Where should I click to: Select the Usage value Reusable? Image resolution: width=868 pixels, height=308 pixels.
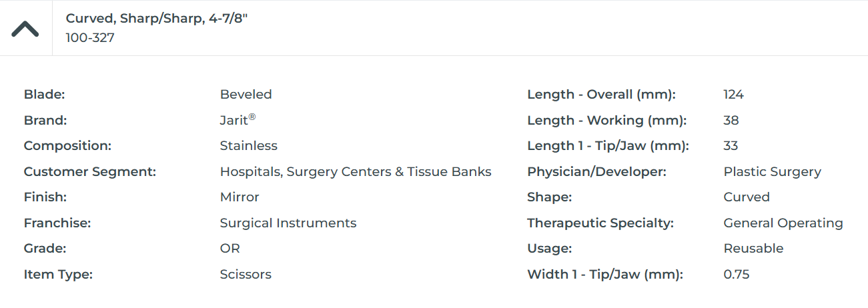(x=753, y=249)
